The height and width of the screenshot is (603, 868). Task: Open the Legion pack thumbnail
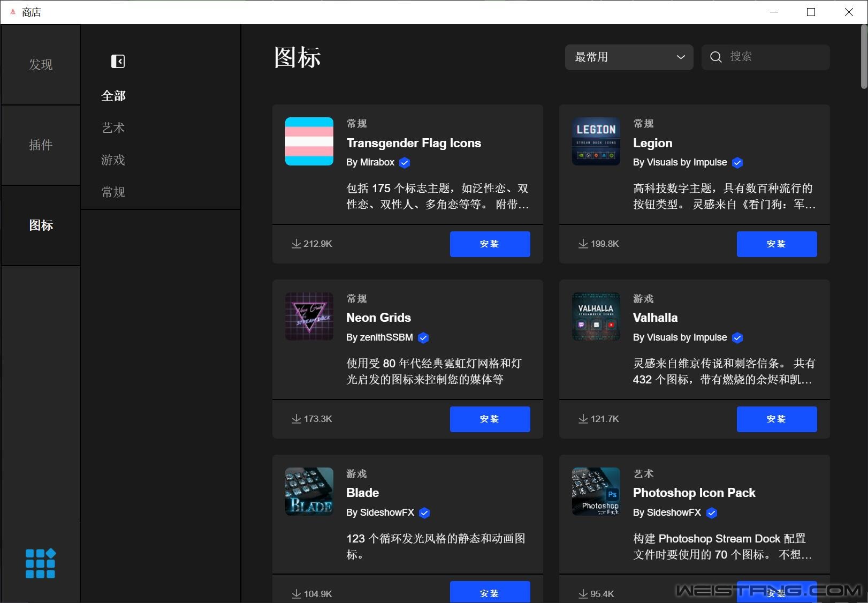coord(596,141)
